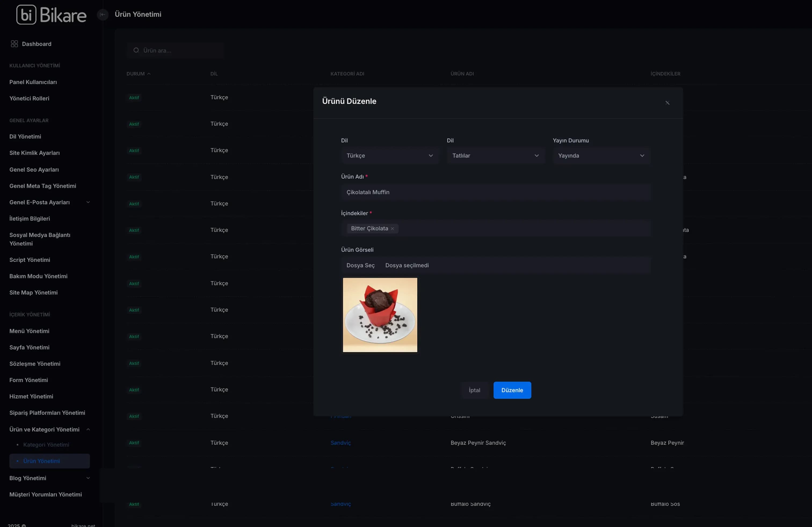The image size is (812, 527).
Task: Open Sipariş Platformları Yönetimi
Action: [48, 413]
